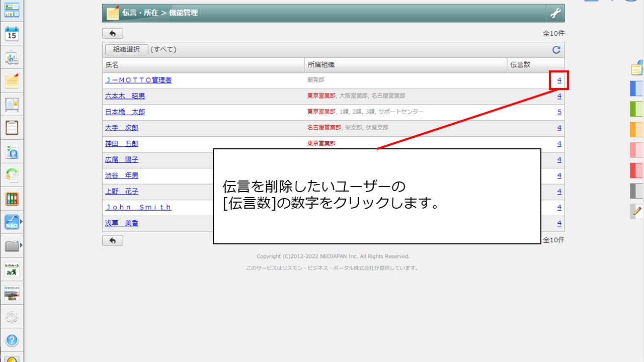Click the 氏名 column header
This screenshot has width=644, height=362.
tap(112, 65)
